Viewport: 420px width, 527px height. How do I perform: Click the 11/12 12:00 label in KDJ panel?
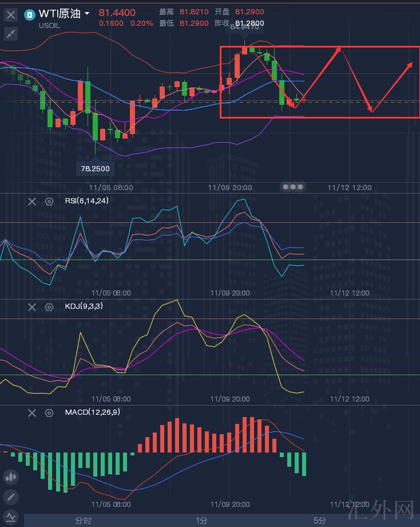[x=350, y=399]
